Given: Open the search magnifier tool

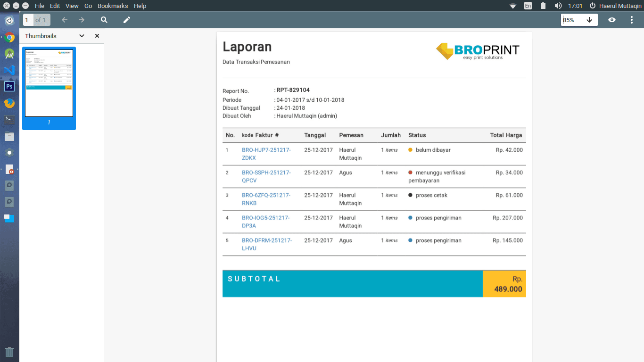Looking at the screenshot, I should tap(104, 20).
